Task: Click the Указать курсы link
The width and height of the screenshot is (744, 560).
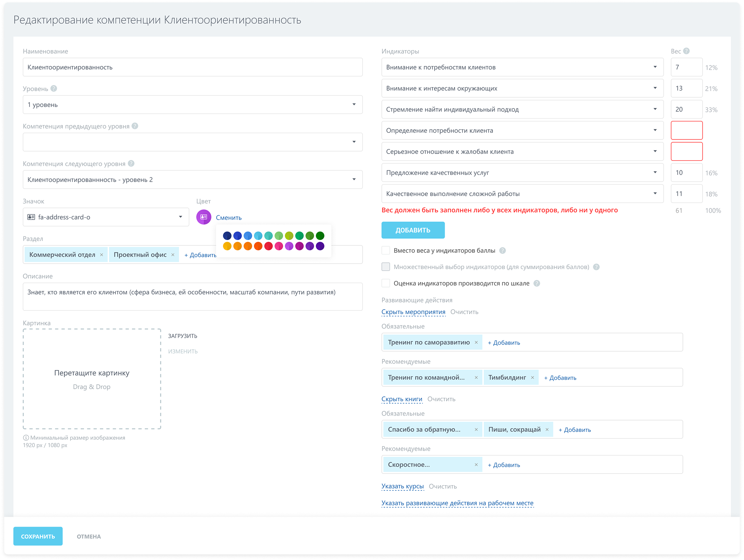Action: pos(402,486)
